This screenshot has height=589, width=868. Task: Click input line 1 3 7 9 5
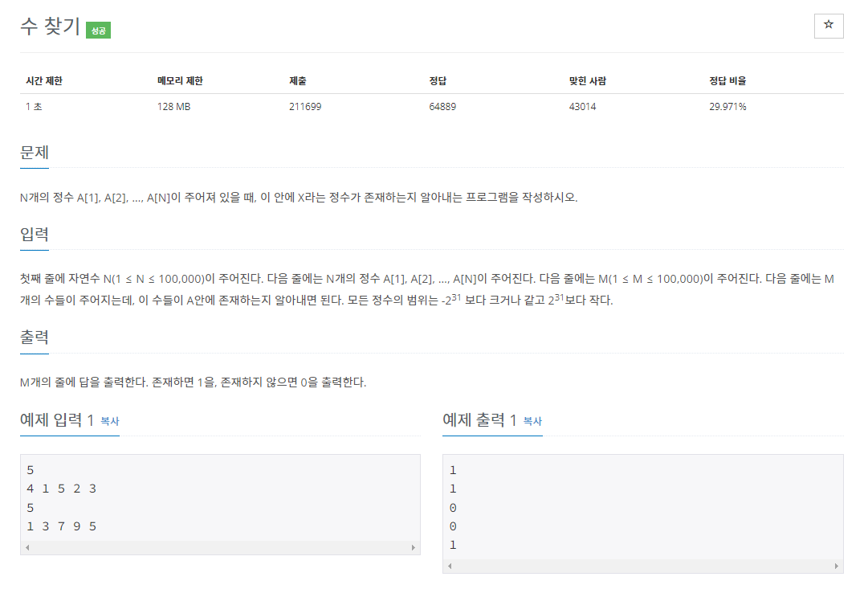62,526
